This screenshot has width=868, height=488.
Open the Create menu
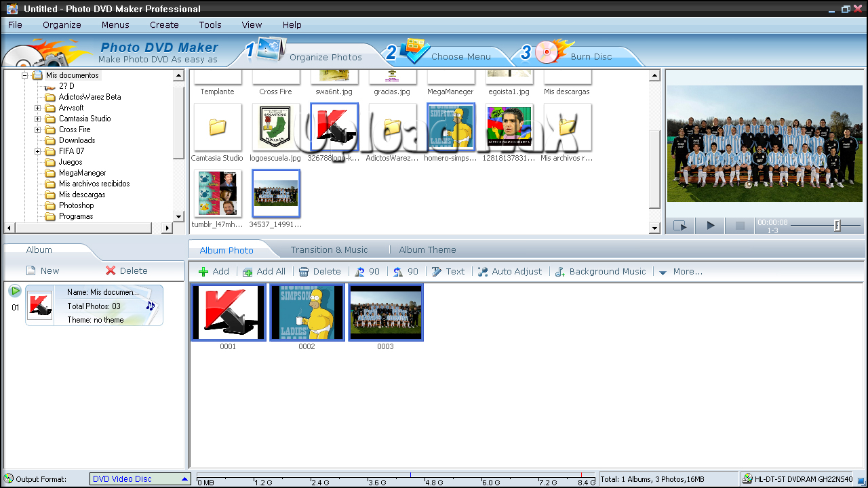[164, 24]
